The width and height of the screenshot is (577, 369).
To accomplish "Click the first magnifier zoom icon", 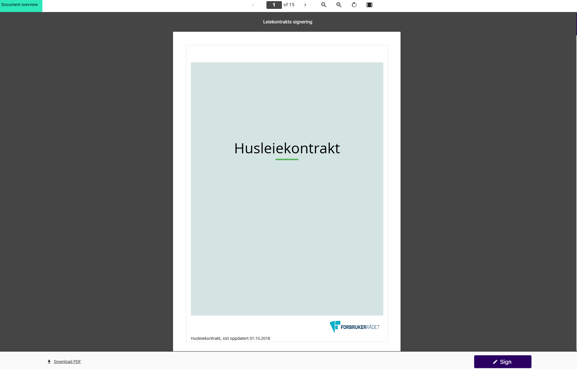I will (x=323, y=5).
